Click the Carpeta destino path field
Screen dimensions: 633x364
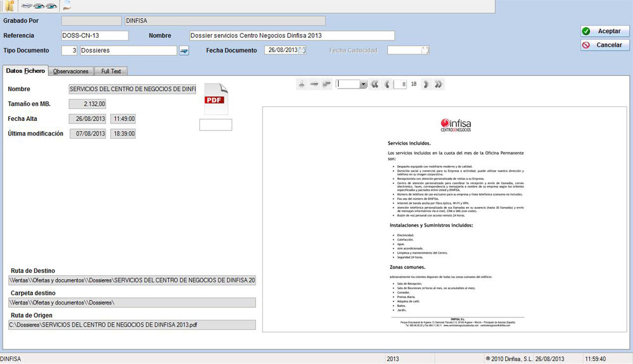click(x=132, y=302)
